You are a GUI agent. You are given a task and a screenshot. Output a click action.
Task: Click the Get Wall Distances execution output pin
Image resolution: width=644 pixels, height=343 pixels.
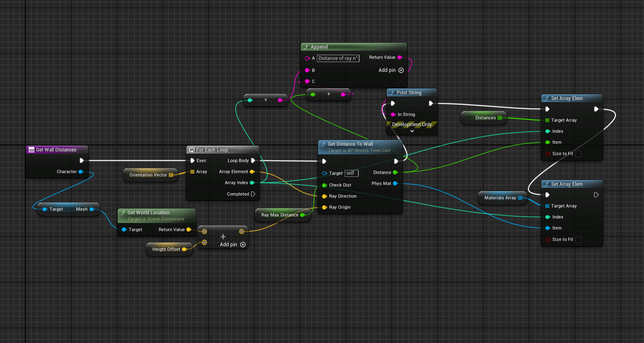tap(82, 160)
